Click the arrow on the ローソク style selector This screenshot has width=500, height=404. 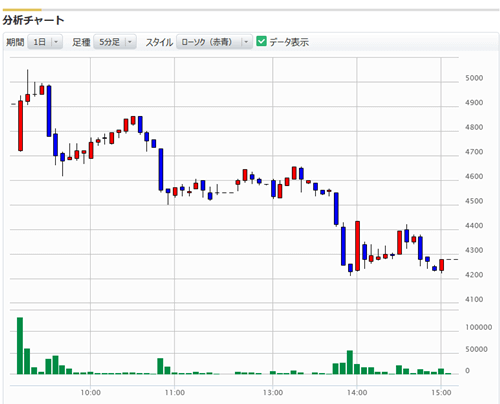click(246, 42)
